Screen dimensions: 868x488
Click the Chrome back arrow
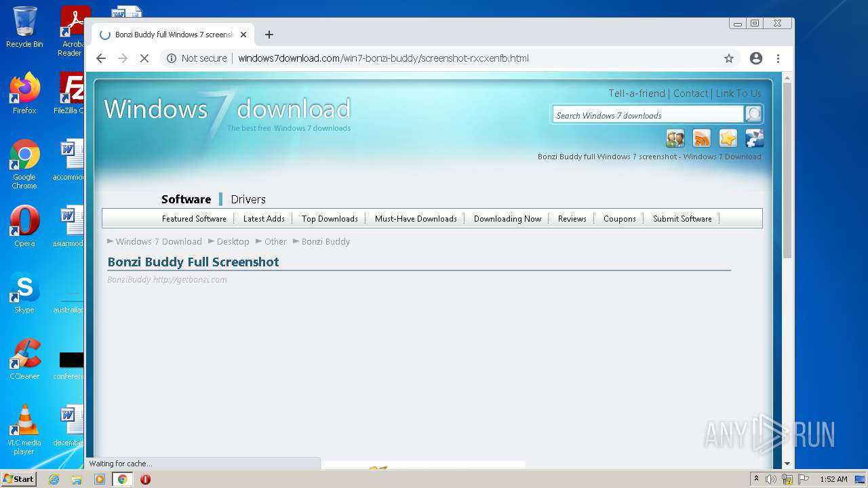click(101, 58)
